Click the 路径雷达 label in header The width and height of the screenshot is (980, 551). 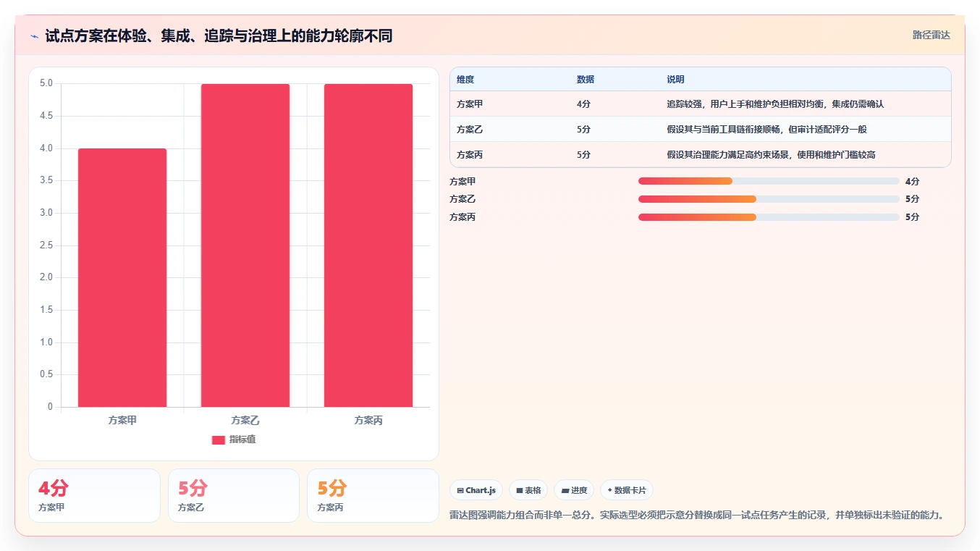[931, 35]
